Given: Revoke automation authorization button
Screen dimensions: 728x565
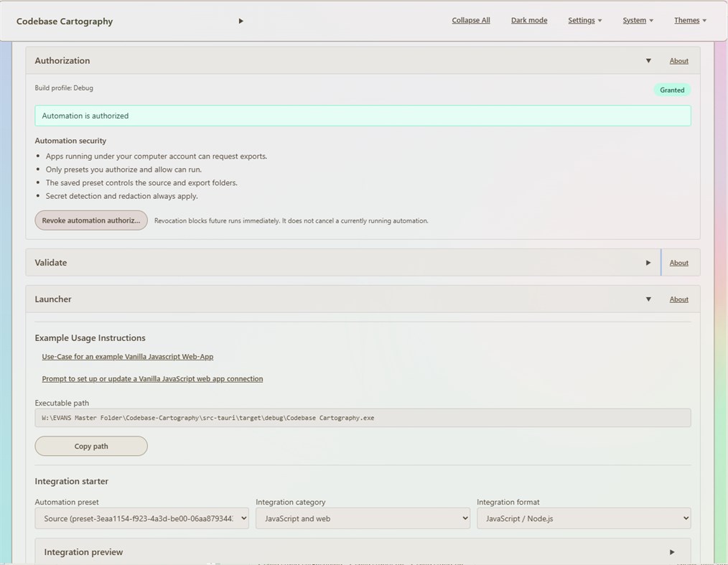Looking at the screenshot, I should pyautogui.click(x=91, y=220).
